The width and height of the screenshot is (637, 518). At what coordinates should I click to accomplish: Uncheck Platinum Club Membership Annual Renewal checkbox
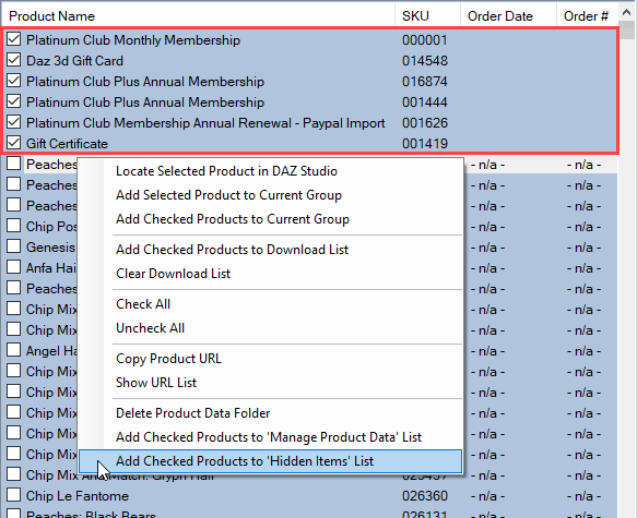pos(14,123)
